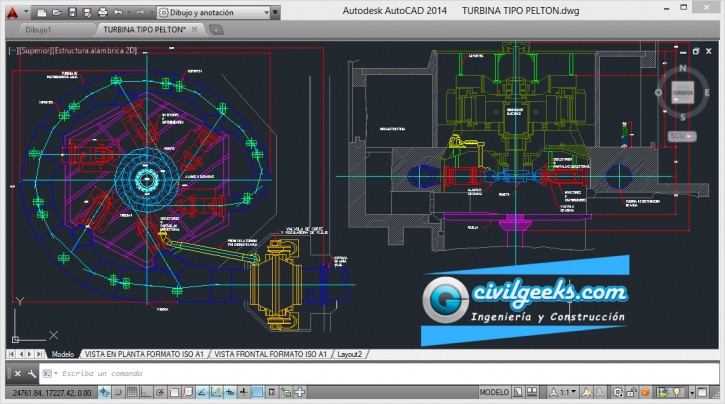Click the Open file icon
Viewport: 725px width, 404px height.
pos(56,12)
